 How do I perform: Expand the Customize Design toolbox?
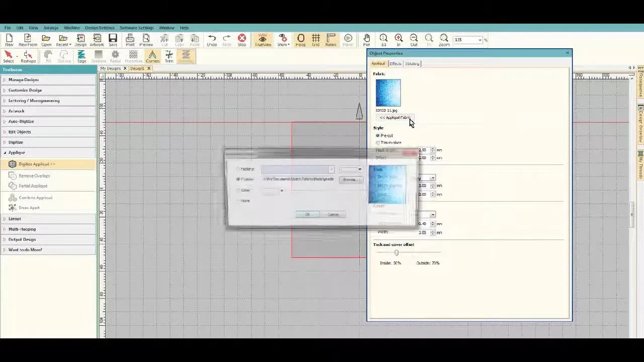click(48, 90)
